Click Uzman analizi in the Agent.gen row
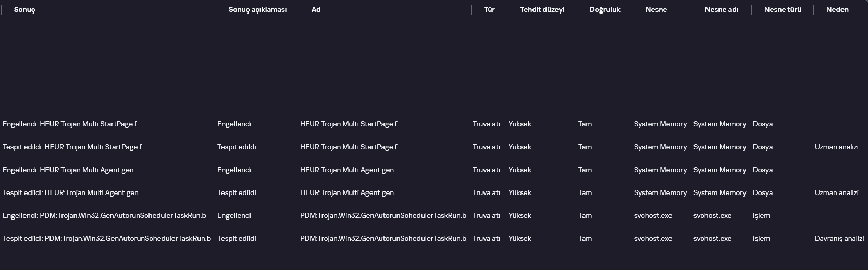Viewport: 868px width, 270px height. coord(837,192)
